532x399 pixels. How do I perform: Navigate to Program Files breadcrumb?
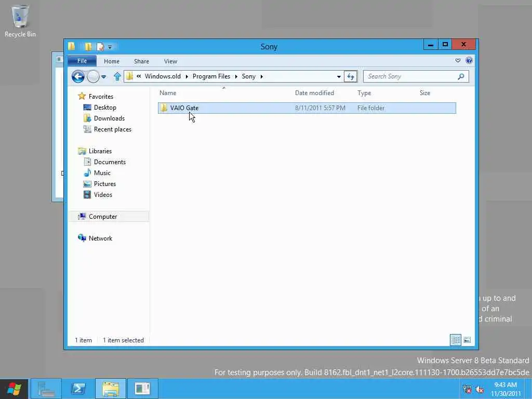point(211,76)
